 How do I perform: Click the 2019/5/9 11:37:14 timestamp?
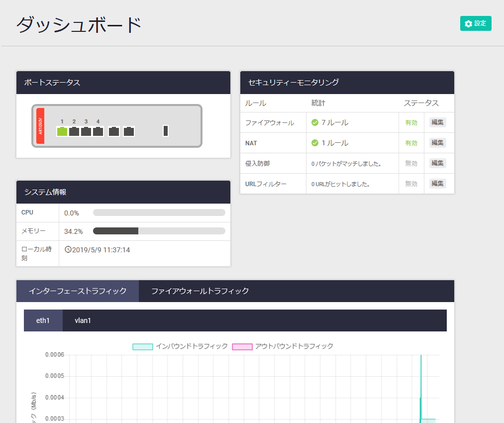(x=101, y=250)
